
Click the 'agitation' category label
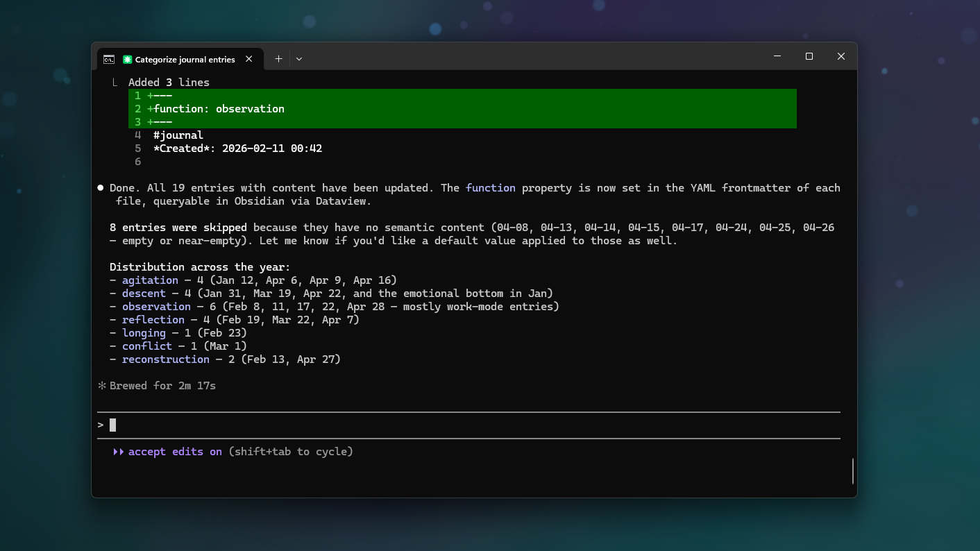tap(150, 280)
